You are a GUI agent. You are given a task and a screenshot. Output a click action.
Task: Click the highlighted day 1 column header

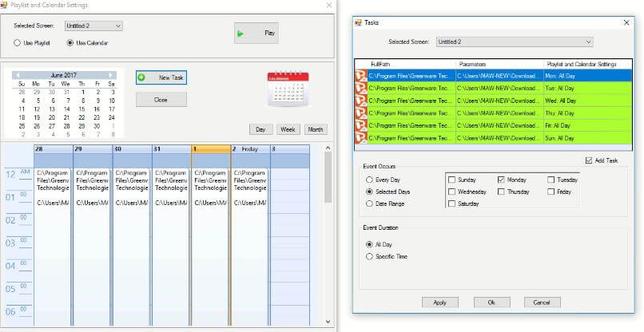pyautogui.click(x=211, y=149)
